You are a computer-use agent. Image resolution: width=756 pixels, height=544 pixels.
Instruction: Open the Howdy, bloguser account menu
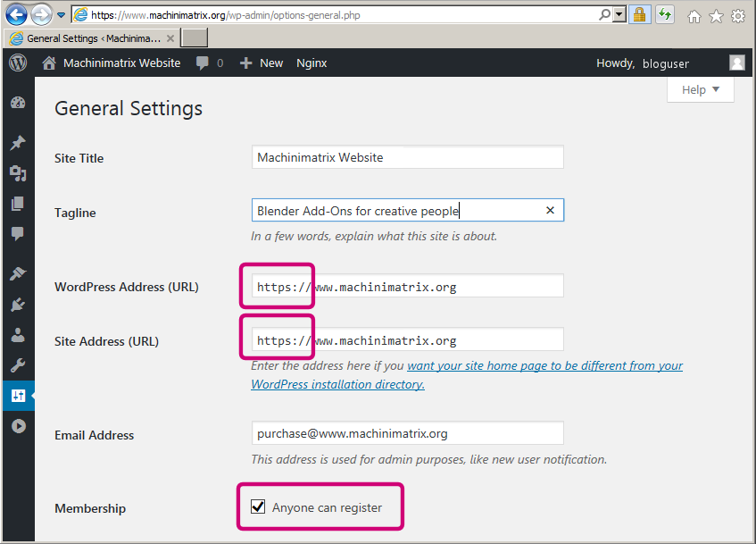click(x=643, y=63)
